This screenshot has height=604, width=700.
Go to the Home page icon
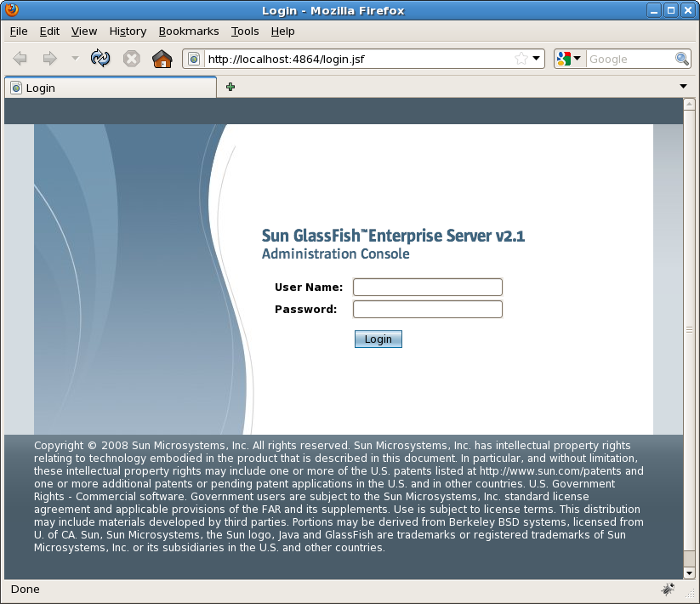(x=162, y=59)
